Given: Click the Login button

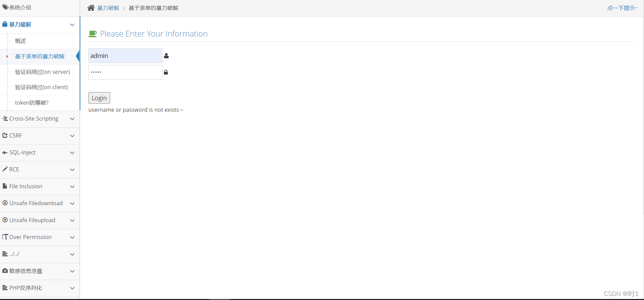Looking at the screenshot, I should [x=99, y=98].
